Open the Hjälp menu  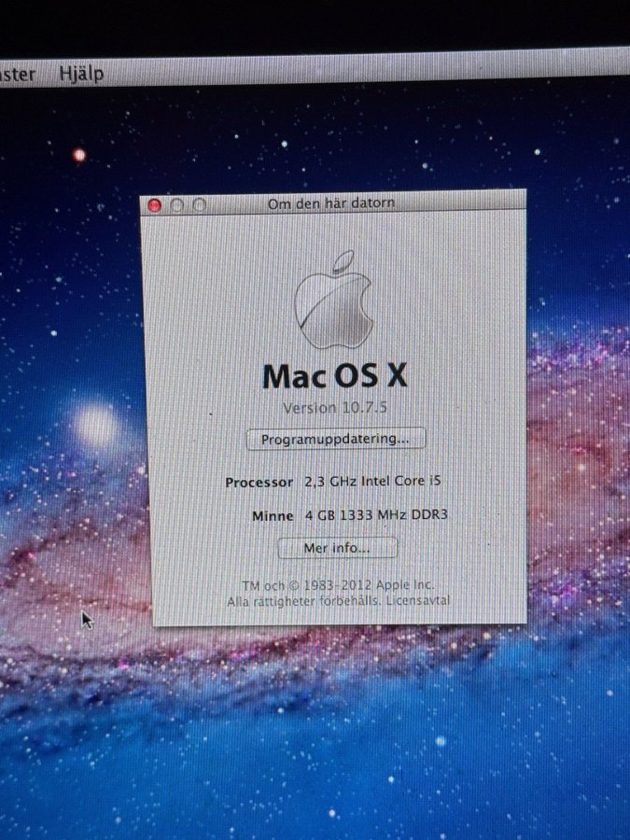click(81, 73)
